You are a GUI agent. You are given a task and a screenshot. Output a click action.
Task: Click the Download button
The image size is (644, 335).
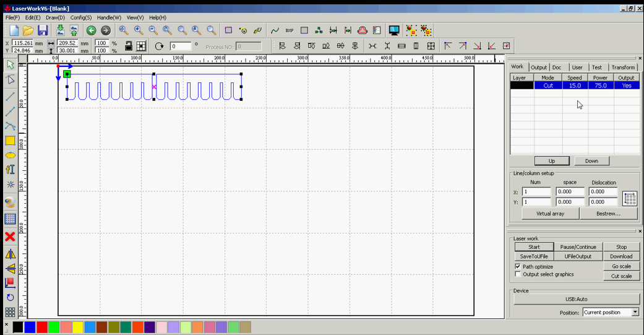pyautogui.click(x=621, y=256)
